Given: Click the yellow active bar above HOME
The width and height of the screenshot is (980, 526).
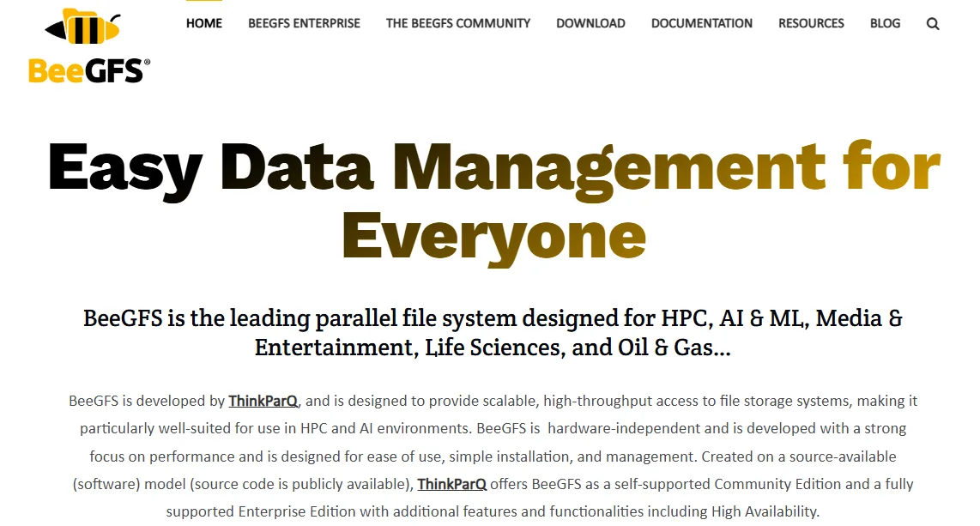Looking at the screenshot, I should coord(204,2).
